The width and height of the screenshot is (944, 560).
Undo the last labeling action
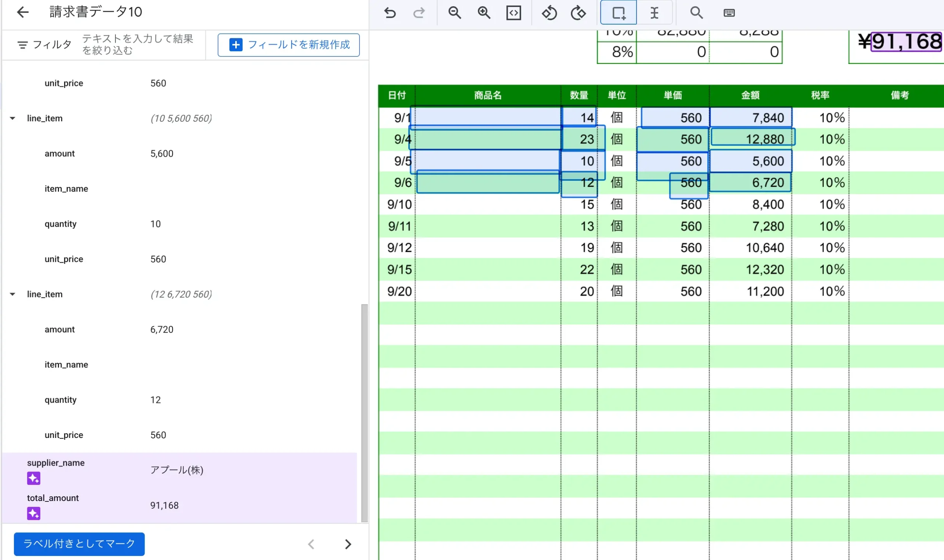[389, 13]
